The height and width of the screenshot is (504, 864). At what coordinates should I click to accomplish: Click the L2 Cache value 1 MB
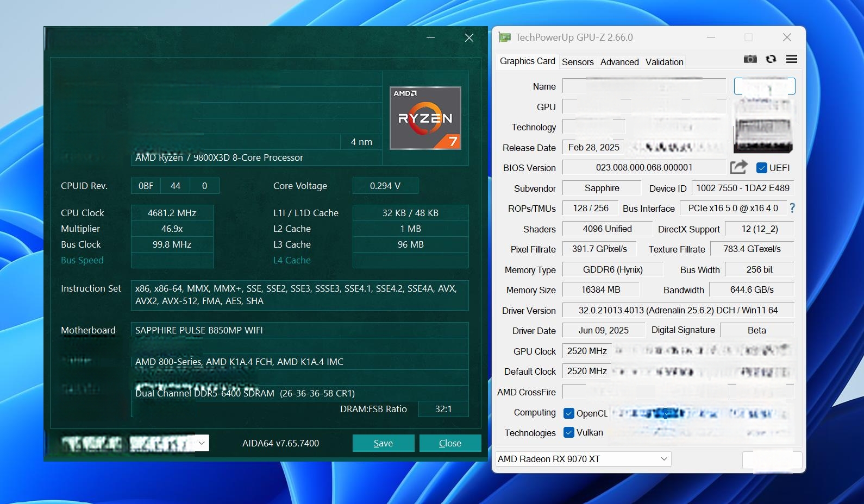tap(410, 229)
